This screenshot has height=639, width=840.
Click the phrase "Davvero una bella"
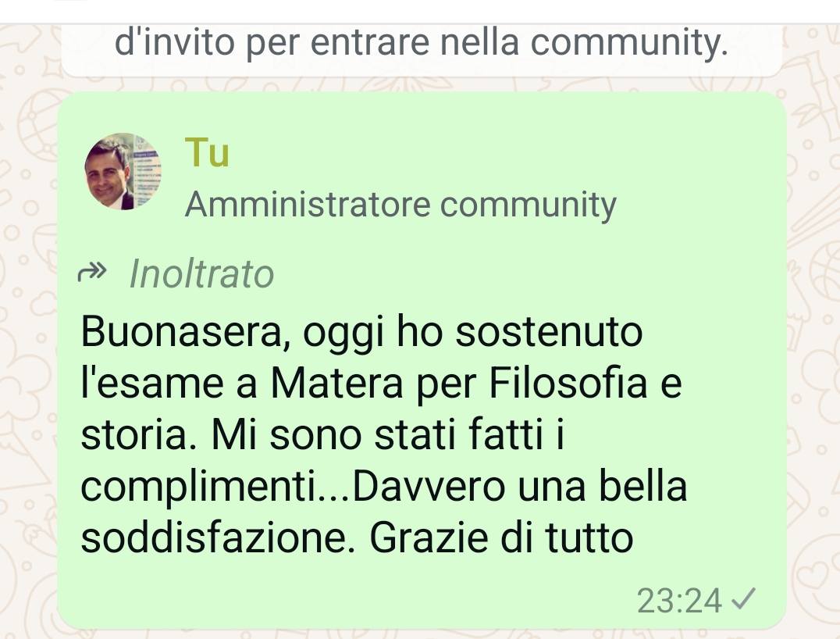520,486
